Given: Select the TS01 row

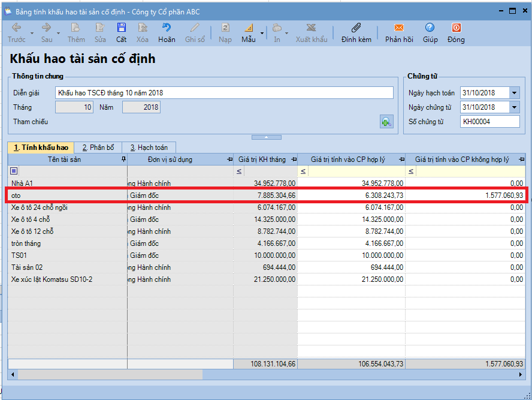Looking at the screenshot, I should 267,255.
